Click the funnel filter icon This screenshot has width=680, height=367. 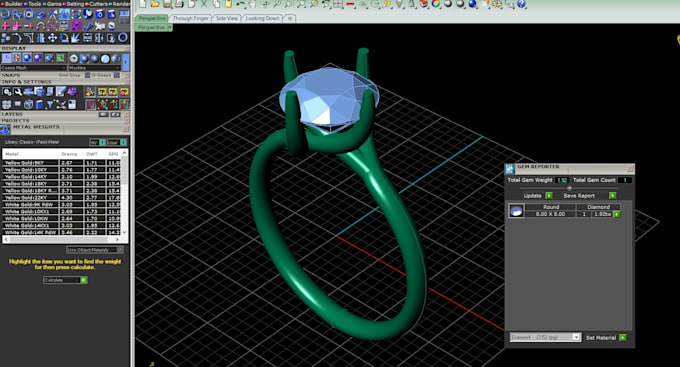point(50,105)
